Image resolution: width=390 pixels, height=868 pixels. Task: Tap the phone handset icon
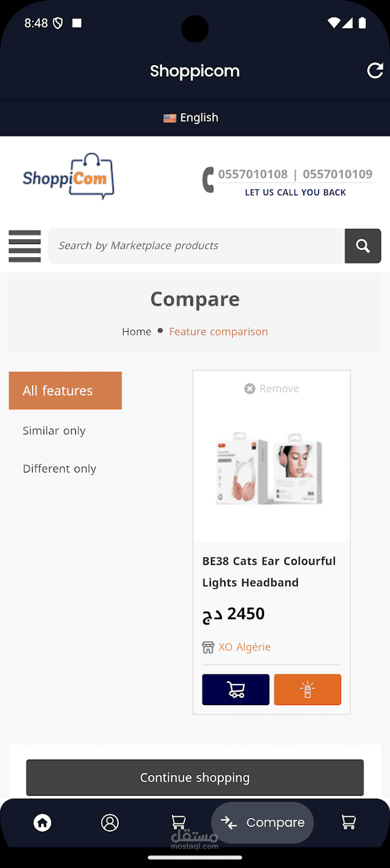(x=209, y=180)
